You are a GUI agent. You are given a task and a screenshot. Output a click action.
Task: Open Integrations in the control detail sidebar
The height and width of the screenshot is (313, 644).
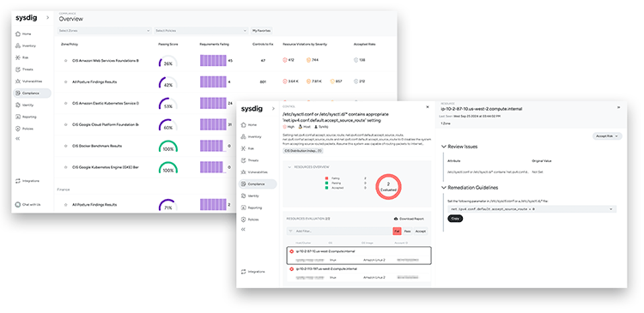tap(253, 272)
